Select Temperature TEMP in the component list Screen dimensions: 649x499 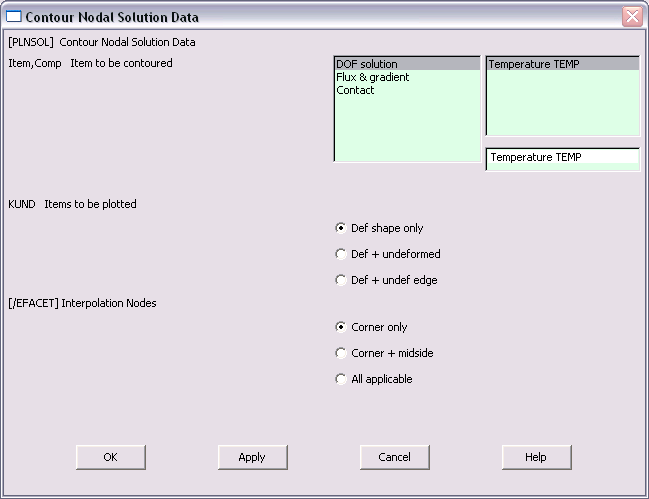coord(562,64)
